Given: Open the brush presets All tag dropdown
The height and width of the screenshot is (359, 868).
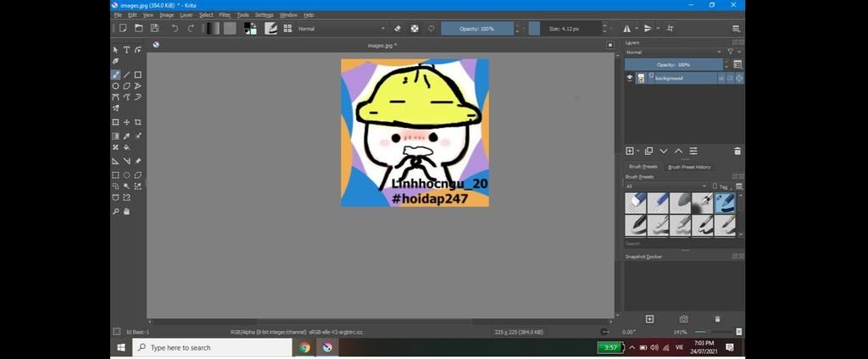Looking at the screenshot, I should [x=666, y=186].
